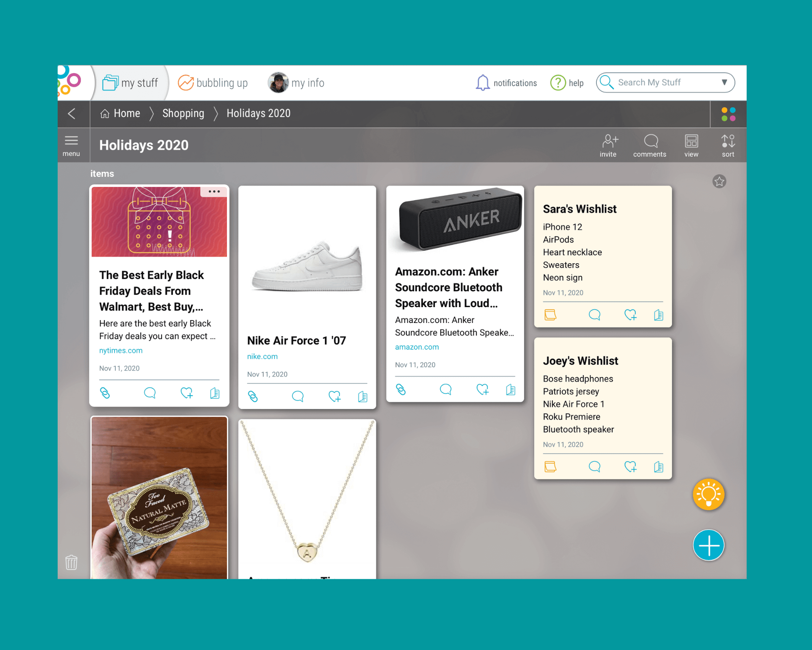812x650 pixels.
Task: Open the Anker speaker image
Action: 455,221
